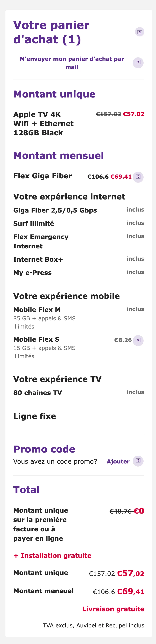Click the Giga Fiber 2,5/0,5 Gbps line

tap(55, 210)
